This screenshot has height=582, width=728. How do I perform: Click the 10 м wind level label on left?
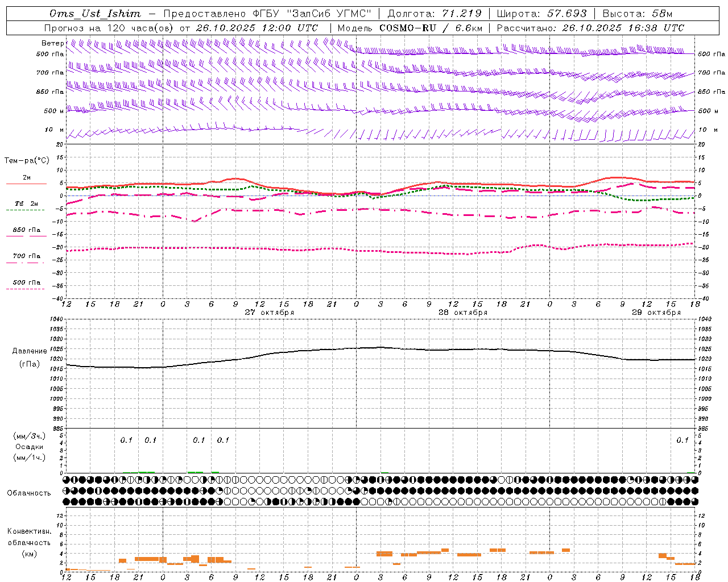click(55, 130)
